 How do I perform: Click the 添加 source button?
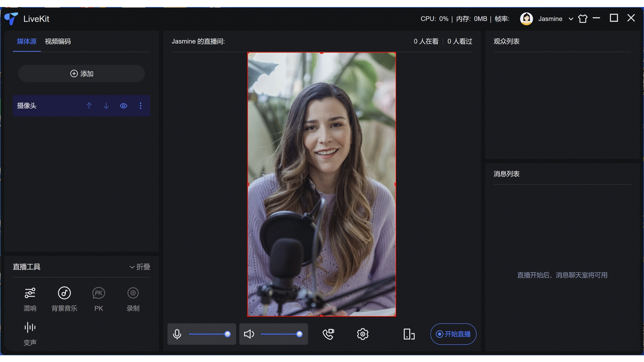click(82, 74)
